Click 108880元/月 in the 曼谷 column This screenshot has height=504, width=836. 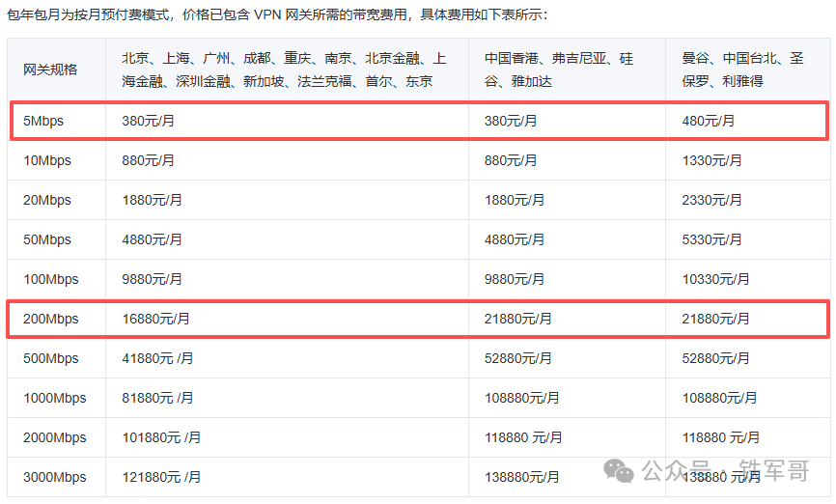click(x=719, y=398)
